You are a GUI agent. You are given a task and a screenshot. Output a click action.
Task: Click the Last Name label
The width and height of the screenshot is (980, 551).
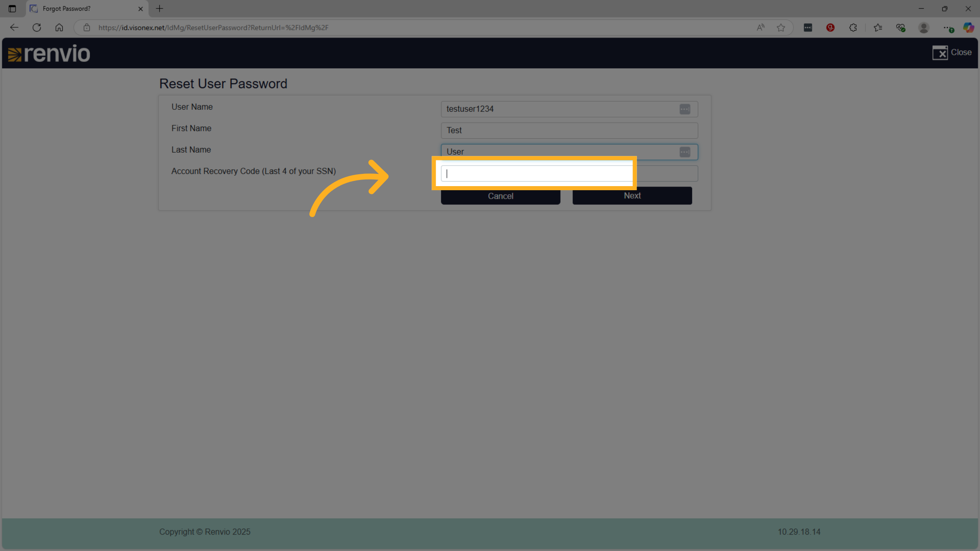click(x=191, y=150)
